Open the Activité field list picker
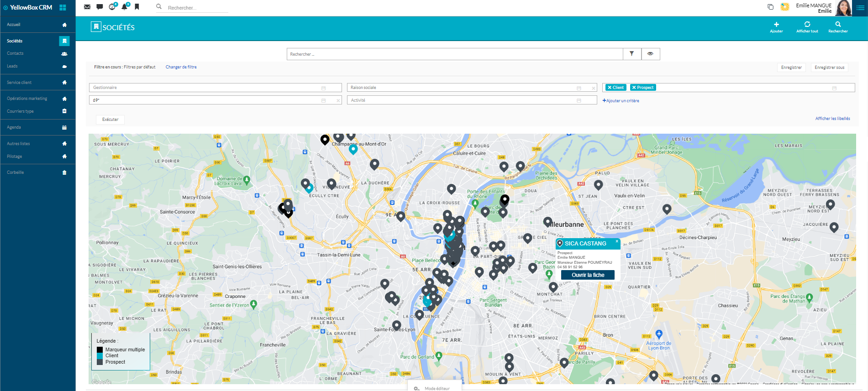The width and height of the screenshot is (868, 391). pos(579,100)
